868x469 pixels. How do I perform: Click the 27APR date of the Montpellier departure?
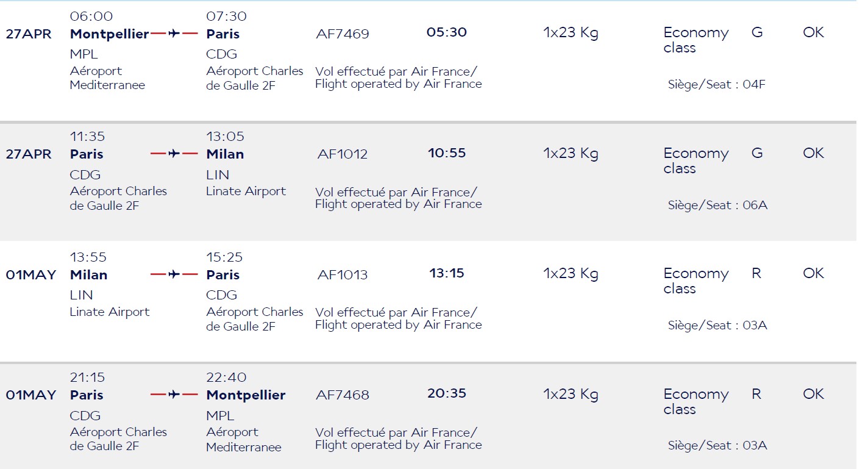coord(29,34)
